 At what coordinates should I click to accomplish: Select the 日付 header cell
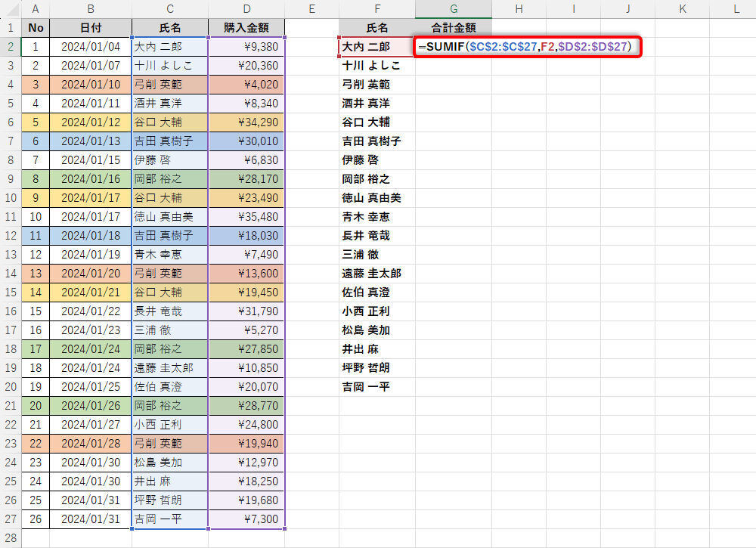point(91,28)
